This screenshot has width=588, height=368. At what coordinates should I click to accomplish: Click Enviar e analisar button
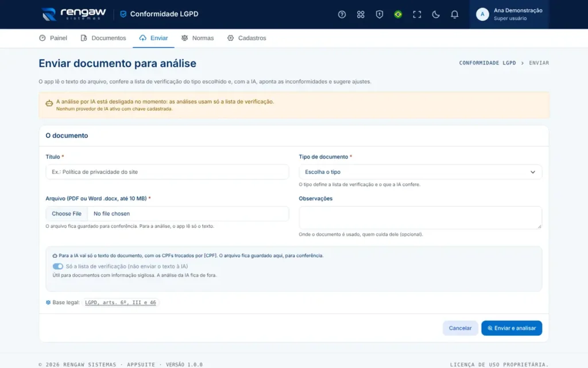(x=512, y=328)
